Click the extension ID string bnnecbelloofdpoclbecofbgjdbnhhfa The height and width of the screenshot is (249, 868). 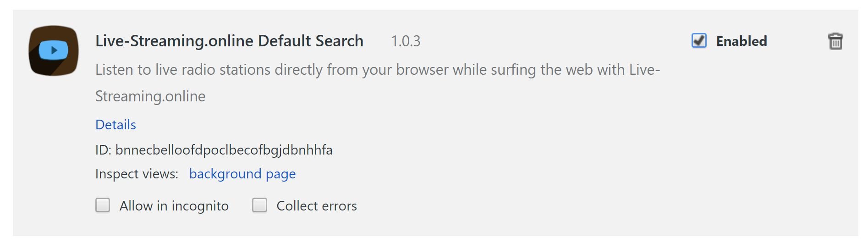tap(224, 150)
